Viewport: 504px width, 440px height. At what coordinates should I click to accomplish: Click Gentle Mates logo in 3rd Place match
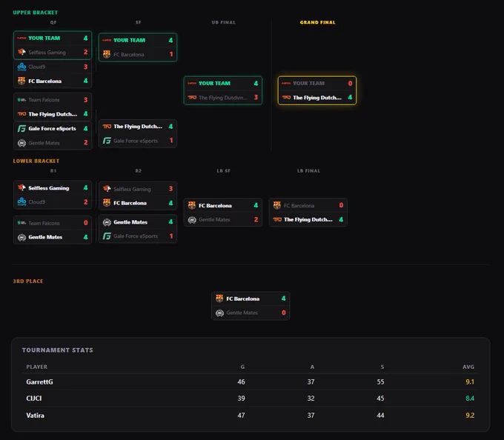219,313
